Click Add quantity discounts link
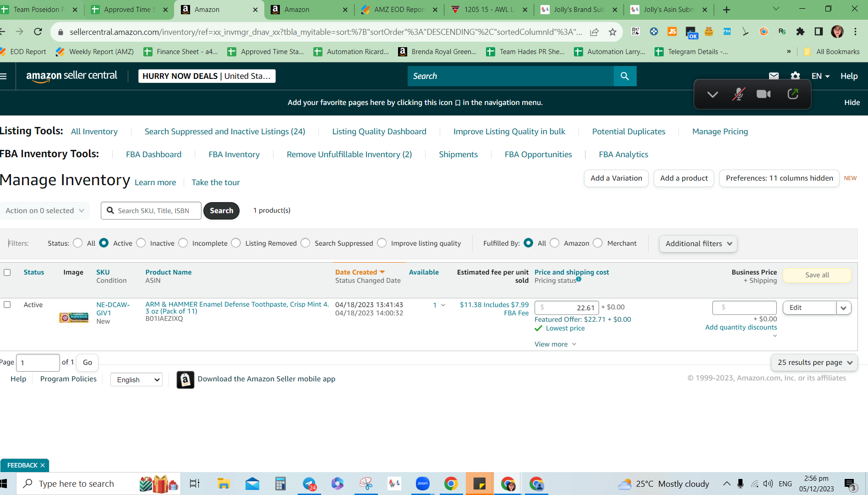This screenshot has width=868, height=495. pos(741,327)
